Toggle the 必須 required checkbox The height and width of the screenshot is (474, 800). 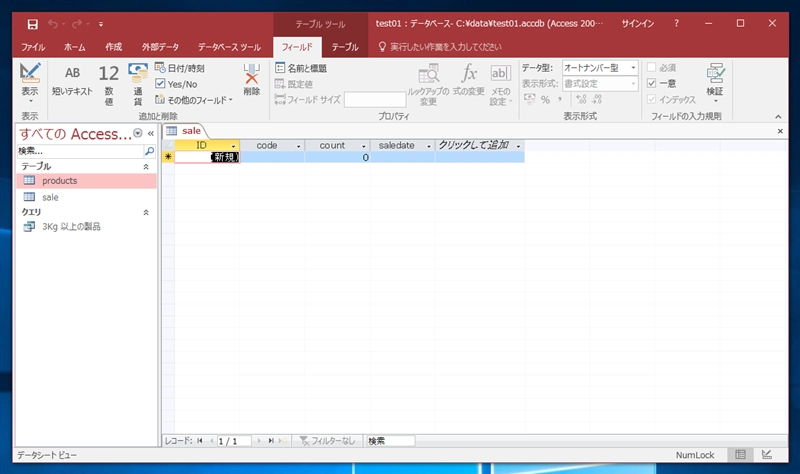pos(652,67)
